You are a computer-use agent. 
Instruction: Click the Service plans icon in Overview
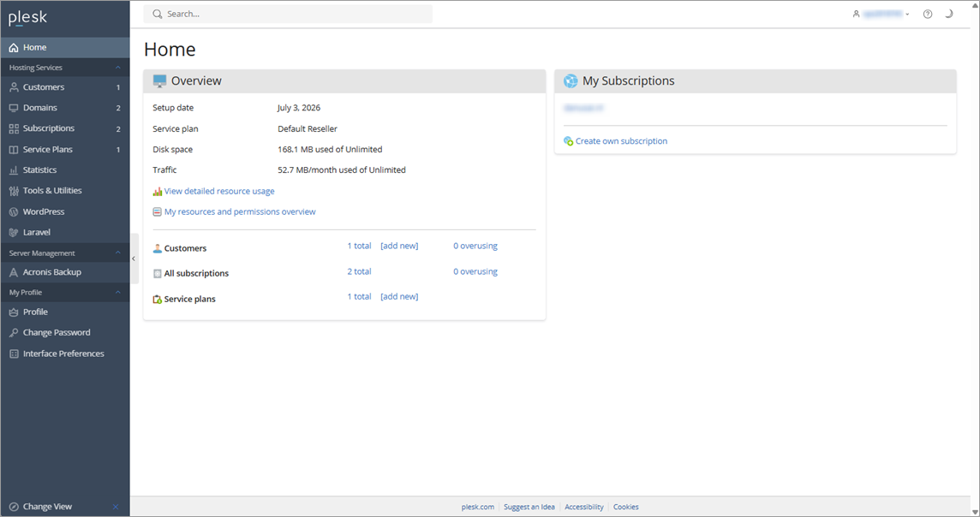click(x=158, y=299)
